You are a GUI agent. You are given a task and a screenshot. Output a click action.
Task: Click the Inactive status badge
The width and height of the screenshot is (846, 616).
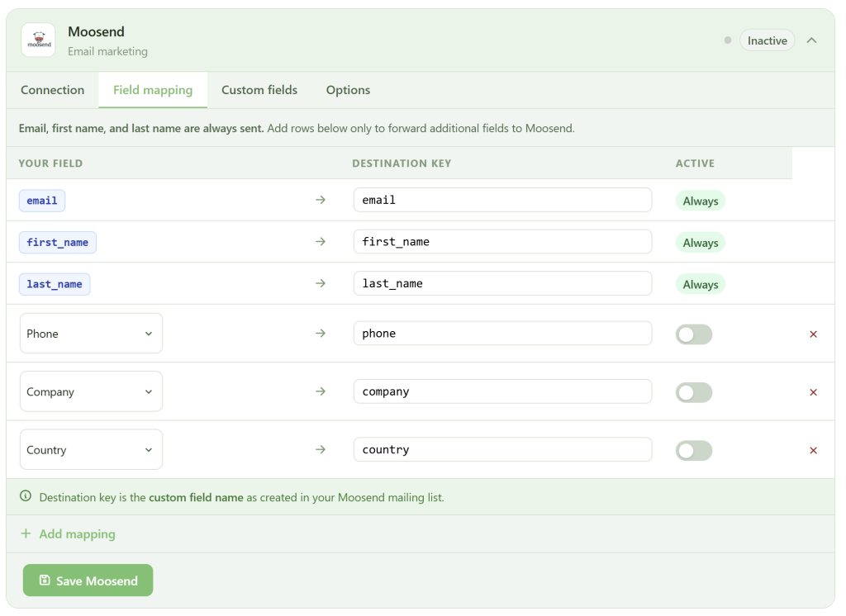coord(767,40)
